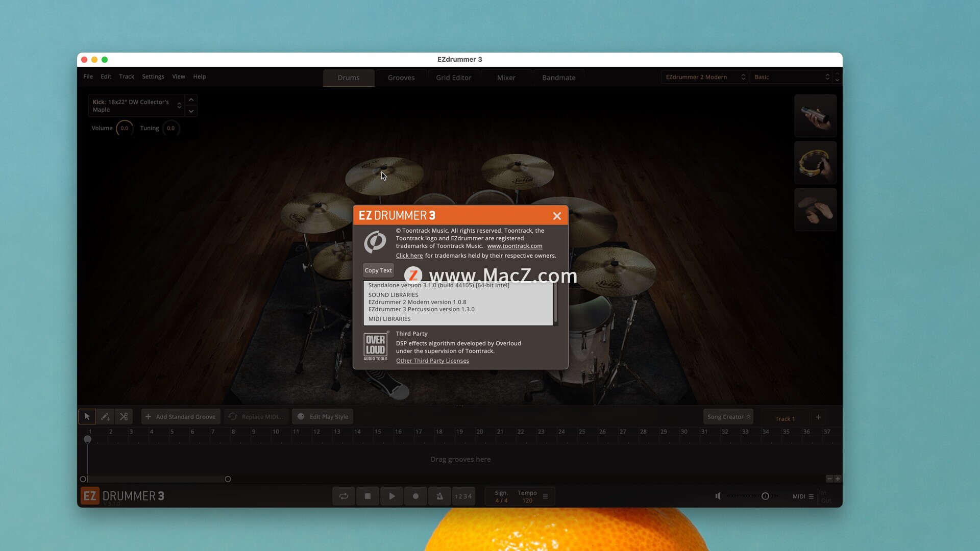Adjust the kick Volume knob
This screenshot has width=980, height=551.
point(124,128)
